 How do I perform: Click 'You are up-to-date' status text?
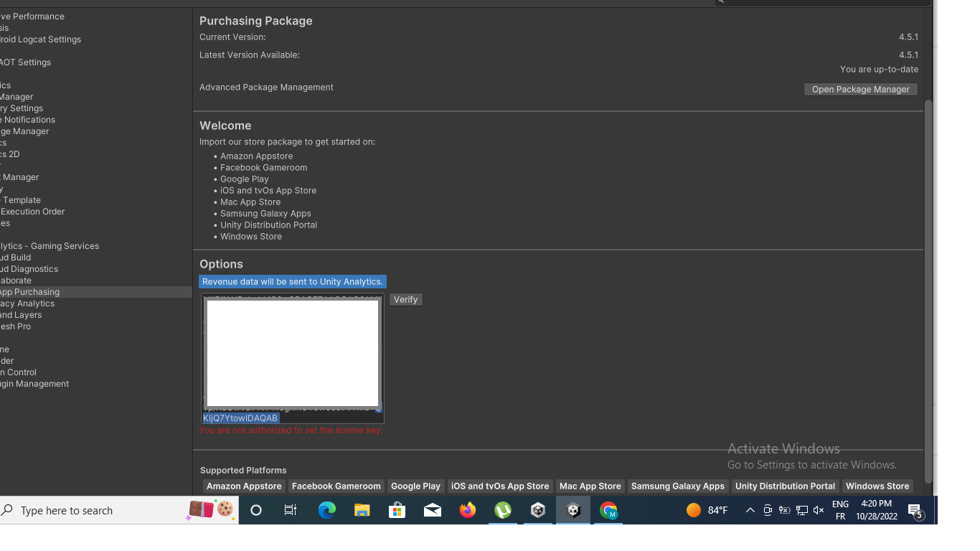click(879, 70)
